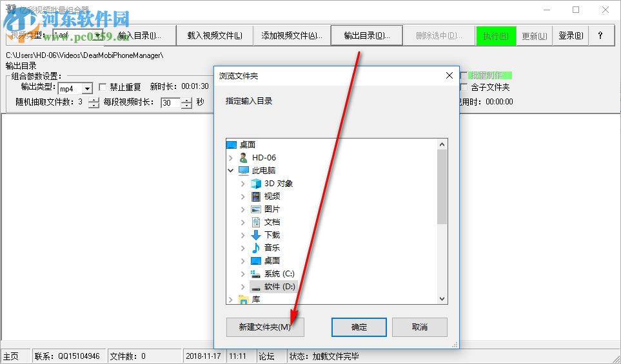The image size is (621, 364).
Task: Click the top-level 桌面 desktop icon
Action: click(232, 145)
